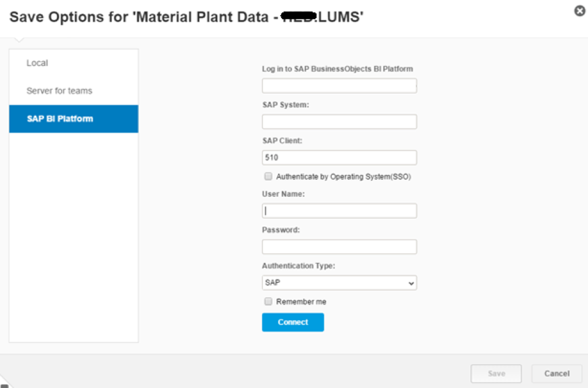Screen dimensions: 588x388
Task: Click into the User Name field
Action: pyautogui.click(x=339, y=211)
